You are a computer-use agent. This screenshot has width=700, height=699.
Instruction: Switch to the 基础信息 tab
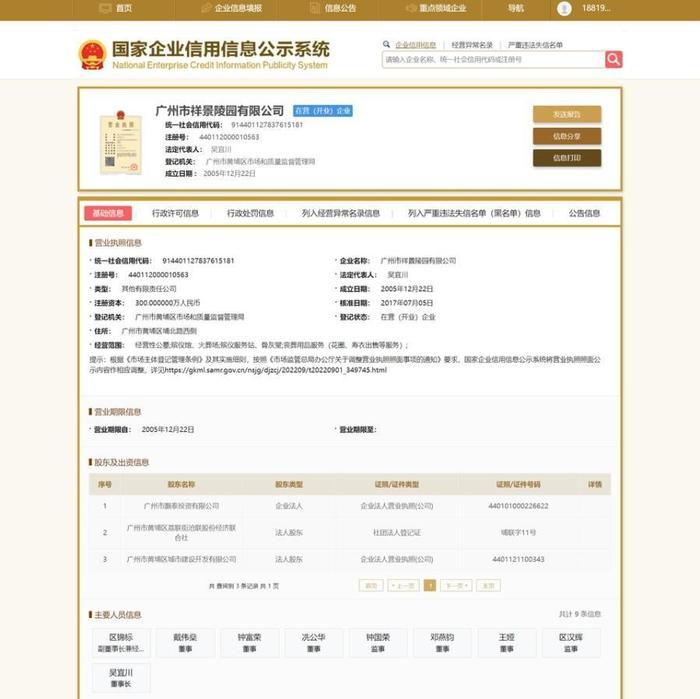click(108, 213)
